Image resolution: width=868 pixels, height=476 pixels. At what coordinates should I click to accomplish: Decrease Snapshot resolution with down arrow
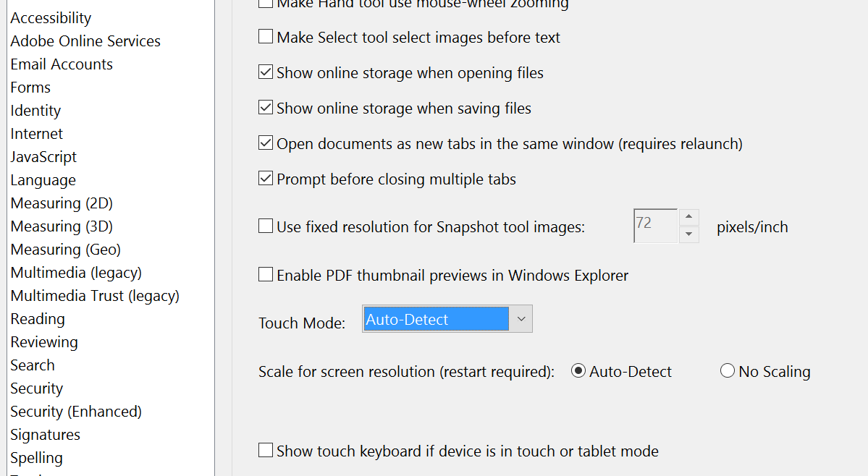[688, 234]
